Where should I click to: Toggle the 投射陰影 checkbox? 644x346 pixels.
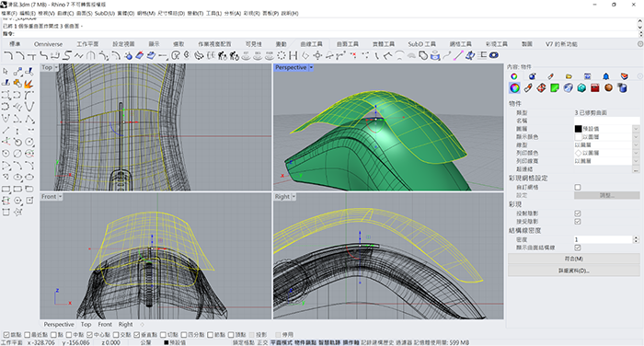pyautogui.click(x=578, y=213)
